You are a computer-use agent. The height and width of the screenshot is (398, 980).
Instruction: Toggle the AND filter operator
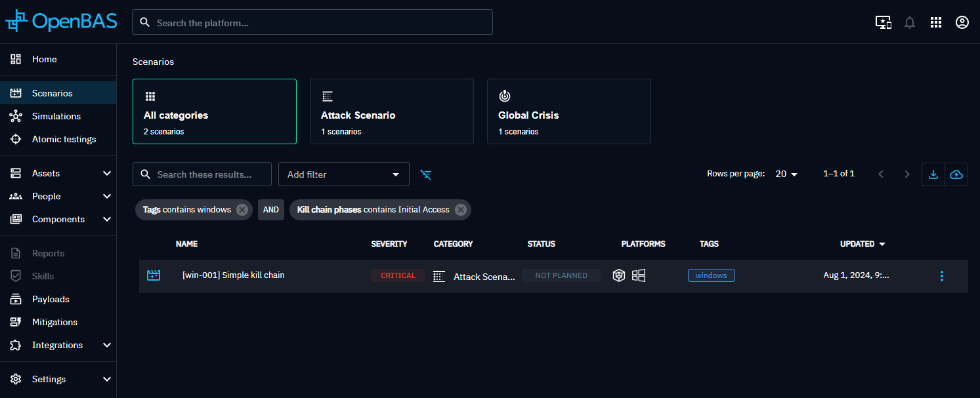point(271,210)
